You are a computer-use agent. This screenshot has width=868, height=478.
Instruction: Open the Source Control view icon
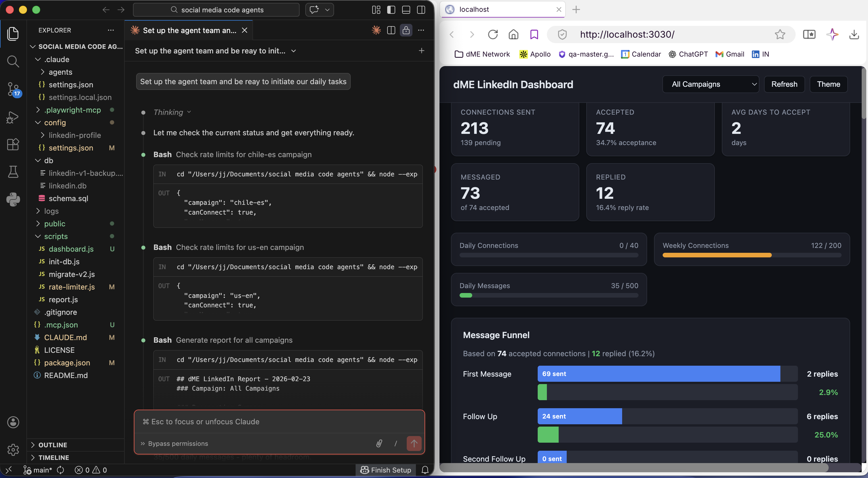(13, 89)
